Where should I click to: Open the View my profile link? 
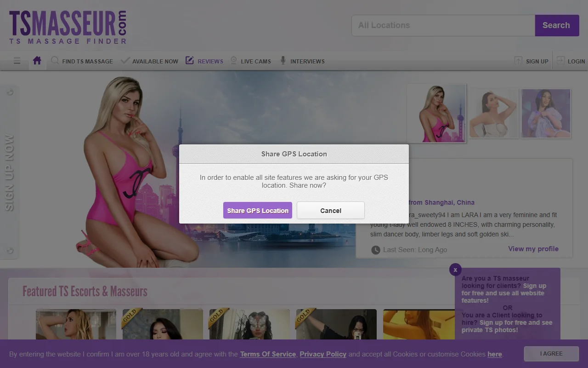pyautogui.click(x=533, y=249)
